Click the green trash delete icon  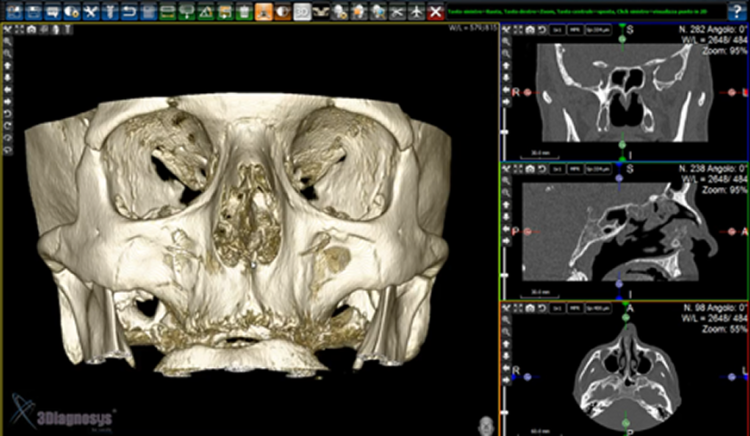(x=244, y=12)
